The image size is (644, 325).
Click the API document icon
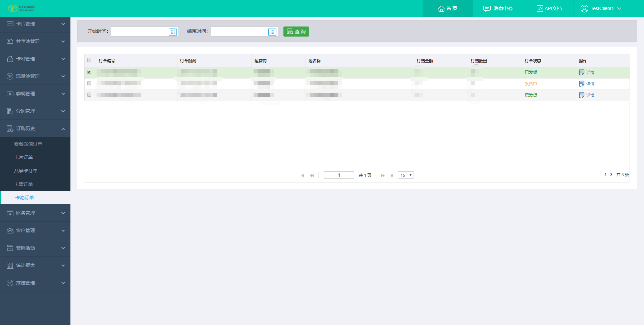click(x=540, y=8)
